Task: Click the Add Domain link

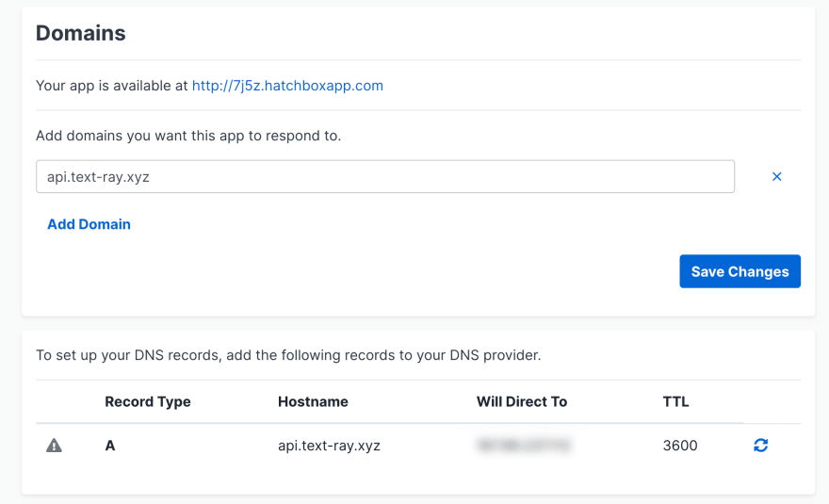Action: point(89,224)
